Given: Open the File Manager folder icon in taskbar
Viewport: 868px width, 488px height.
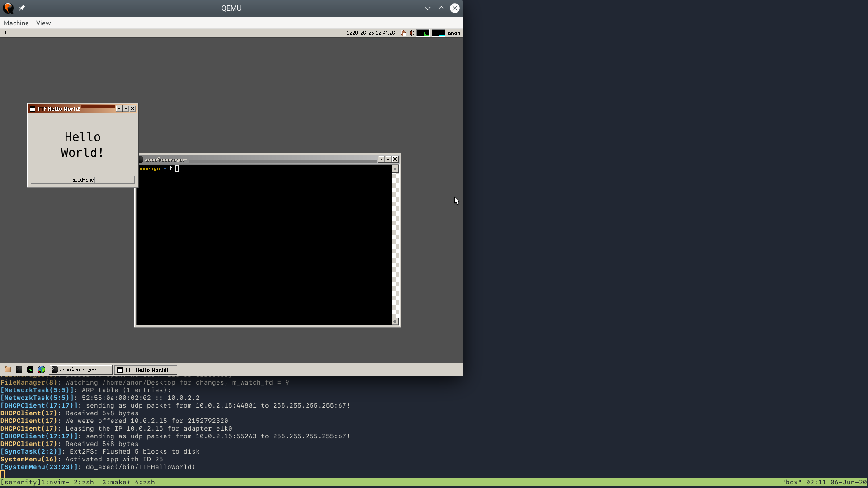Looking at the screenshot, I should click(7, 370).
